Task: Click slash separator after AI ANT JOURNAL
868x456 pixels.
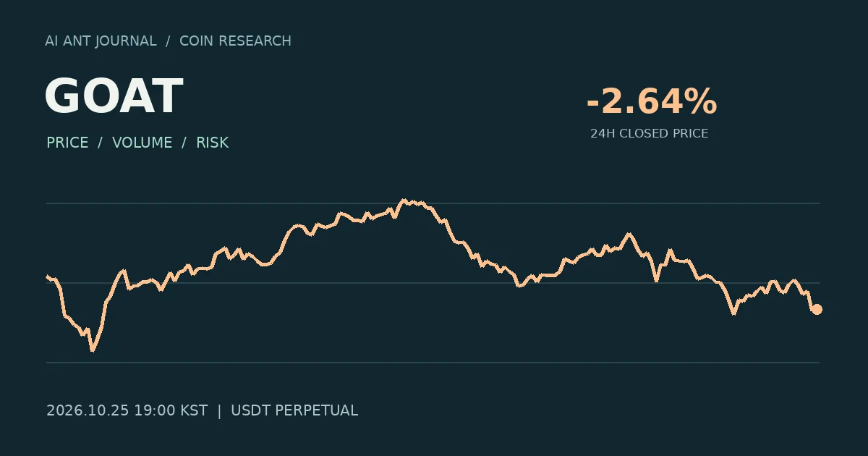Action: pyautogui.click(x=168, y=41)
